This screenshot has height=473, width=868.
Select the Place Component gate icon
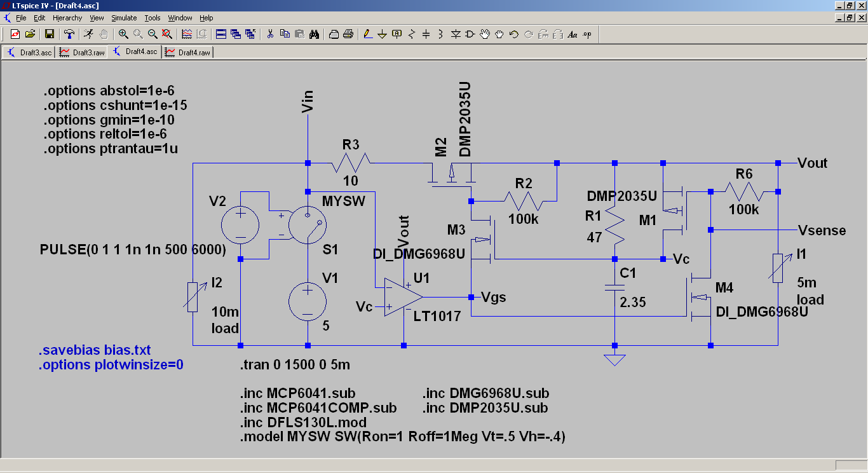(x=470, y=34)
